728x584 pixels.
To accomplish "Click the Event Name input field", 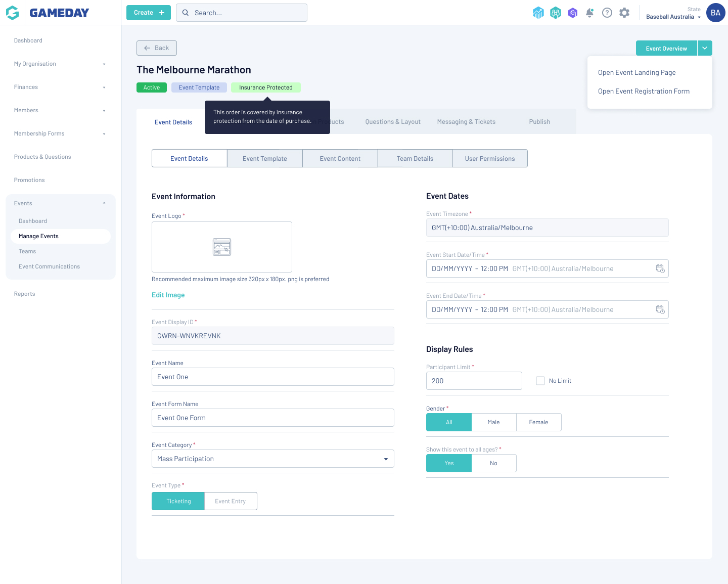I will (272, 377).
